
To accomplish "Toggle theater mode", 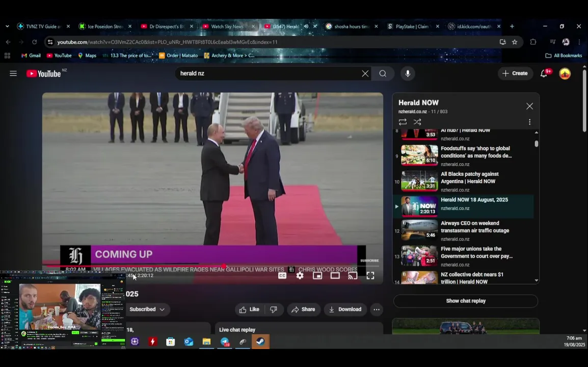I will pyautogui.click(x=335, y=276).
